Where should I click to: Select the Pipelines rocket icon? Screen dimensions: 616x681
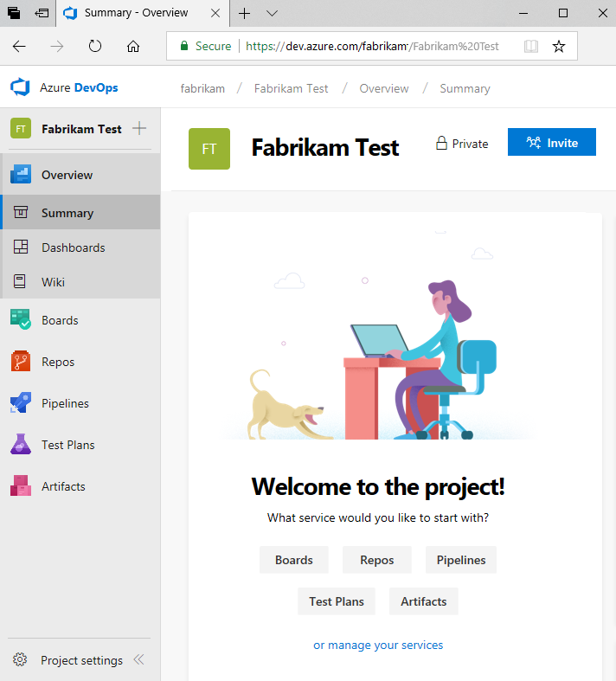click(21, 403)
